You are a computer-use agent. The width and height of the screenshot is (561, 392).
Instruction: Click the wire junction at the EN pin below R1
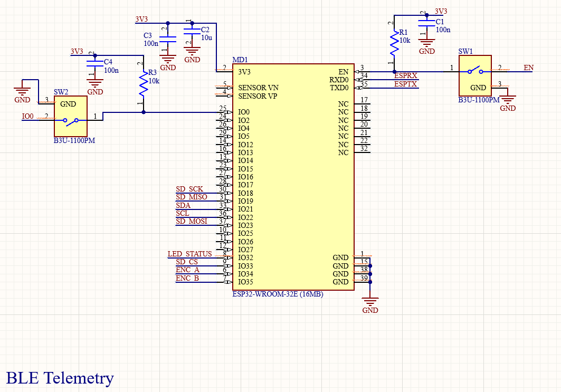tap(394, 72)
